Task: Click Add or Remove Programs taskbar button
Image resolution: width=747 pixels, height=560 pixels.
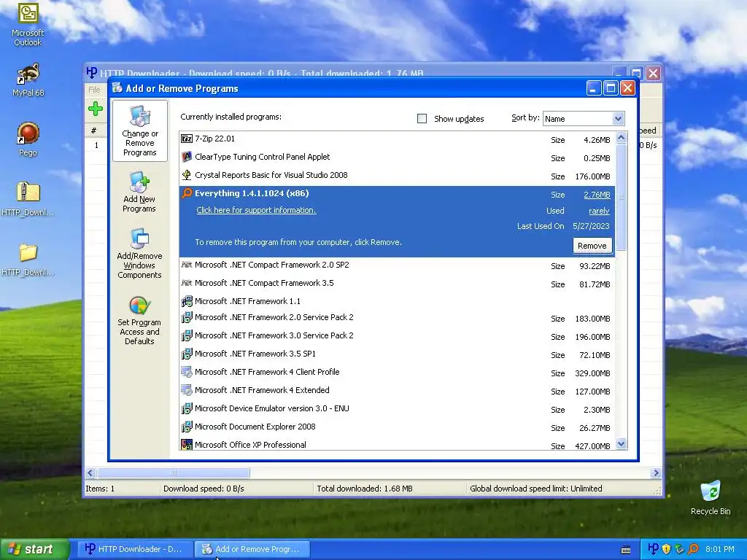Action: pyautogui.click(x=253, y=549)
